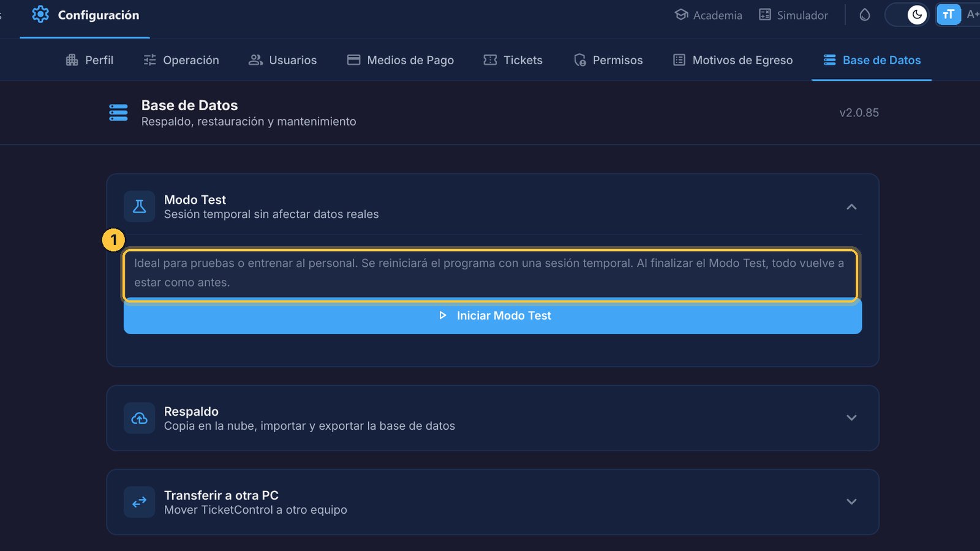Click the Configuración gear icon
Viewport: 980px width, 551px height.
click(x=40, y=15)
